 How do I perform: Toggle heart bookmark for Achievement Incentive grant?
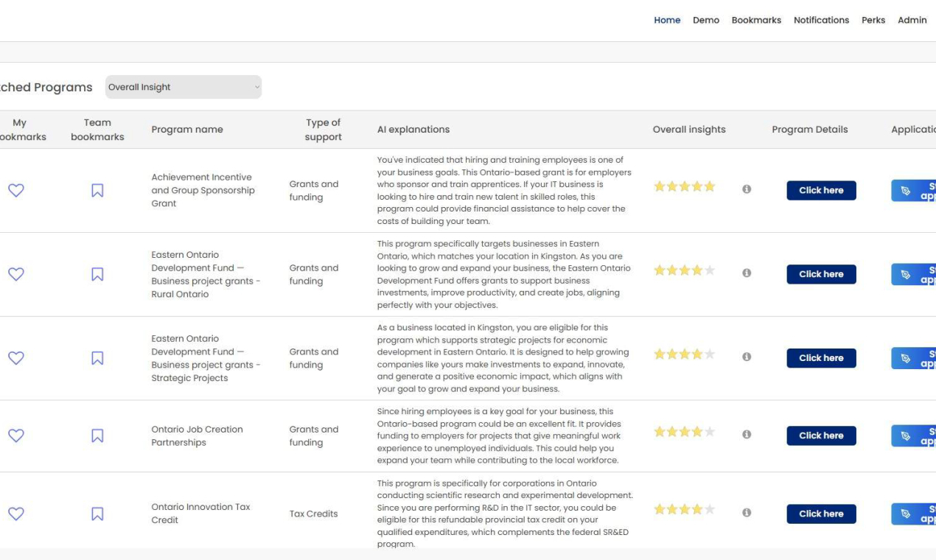point(16,190)
